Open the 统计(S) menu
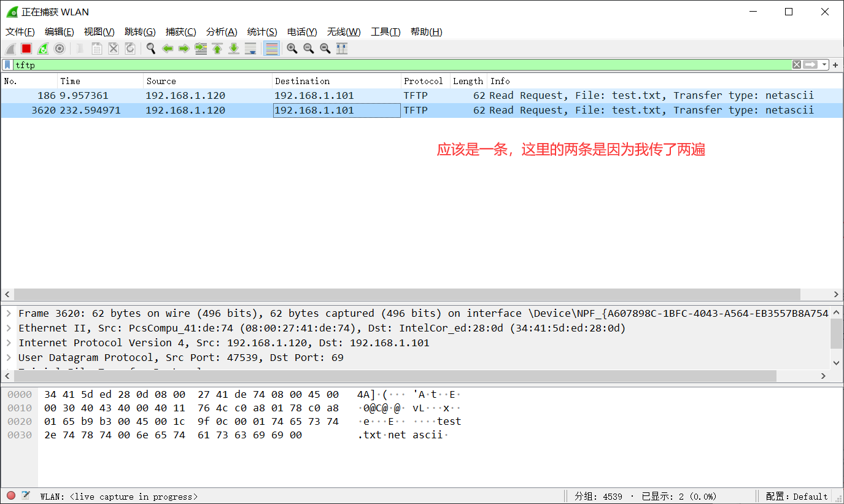The width and height of the screenshot is (844, 504). click(x=262, y=32)
